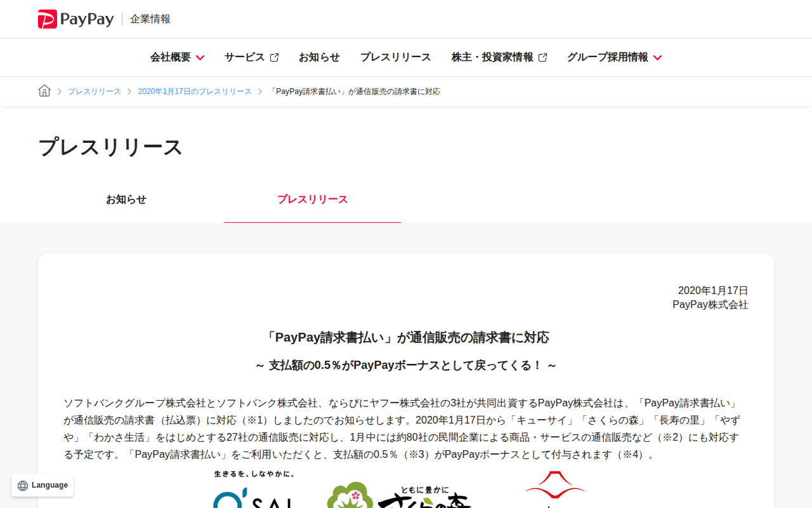Click the external-link icon beside サービス
Viewport: 812px width, 508px height.
tap(274, 57)
